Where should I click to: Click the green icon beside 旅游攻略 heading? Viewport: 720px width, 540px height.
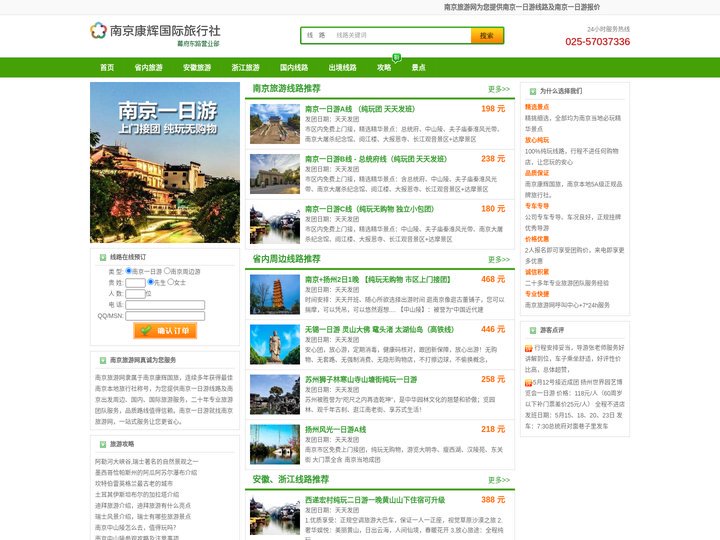pyautogui.click(x=103, y=444)
